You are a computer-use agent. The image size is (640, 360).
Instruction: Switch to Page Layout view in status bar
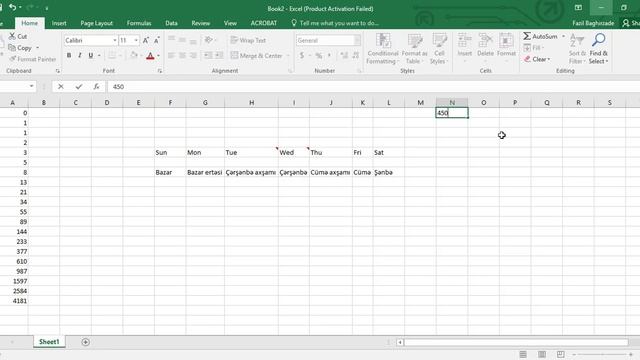(x=542, y=354)
